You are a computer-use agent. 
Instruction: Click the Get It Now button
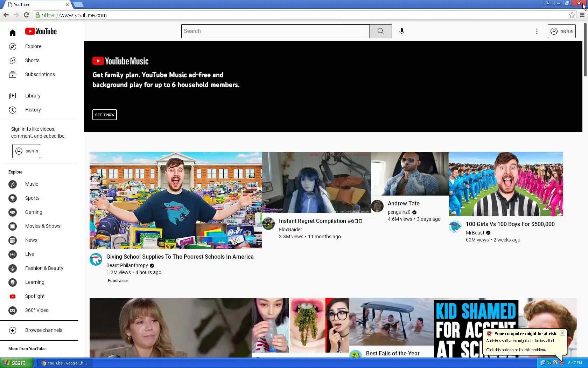tap(105, 115)
